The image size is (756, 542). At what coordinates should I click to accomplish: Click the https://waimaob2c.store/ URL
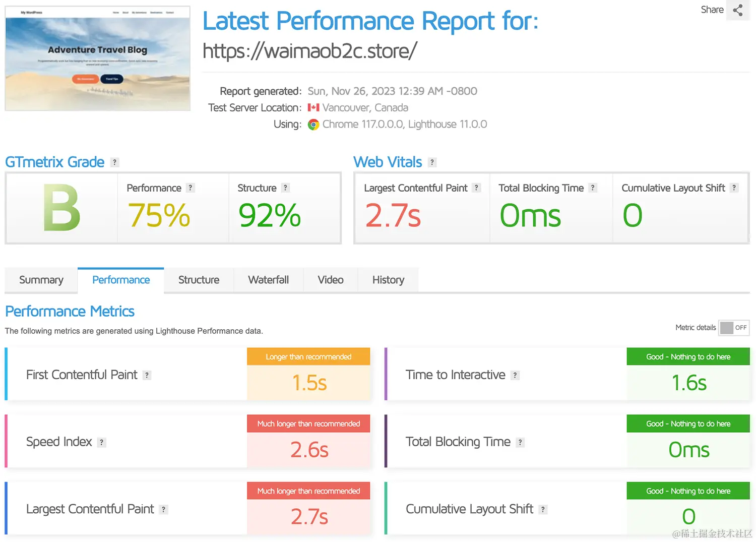pos(310,50)
